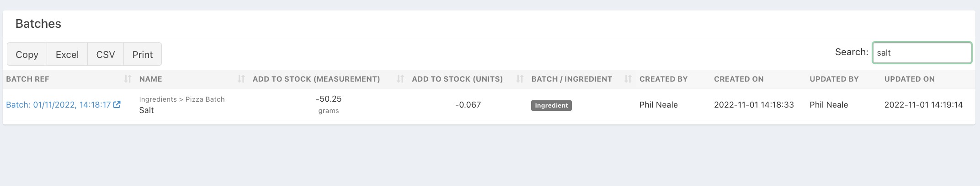Click the "Ingredients > Pizza Batch" breadcrumb text
This screenshot has height=186, width=980.
[182, 99]
